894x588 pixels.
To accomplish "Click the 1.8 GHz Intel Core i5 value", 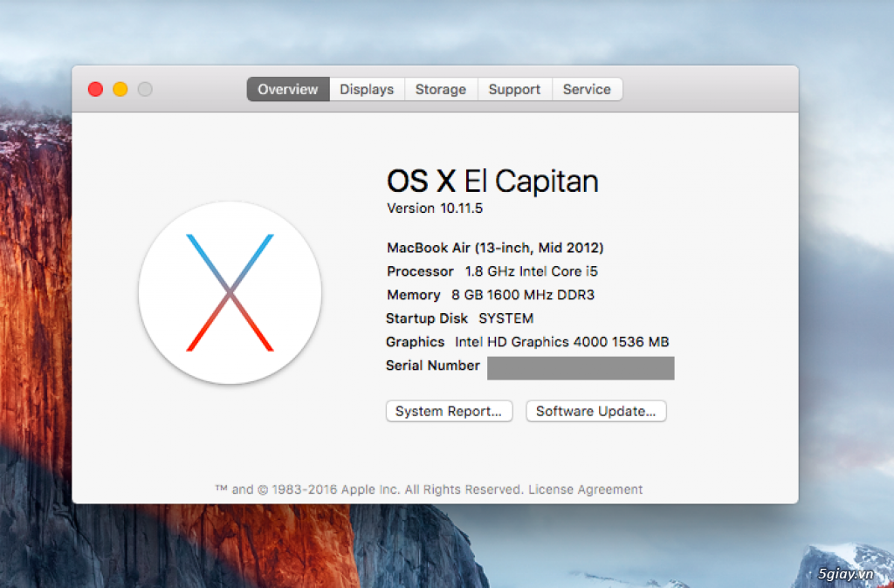I will [x=532, y=271].
